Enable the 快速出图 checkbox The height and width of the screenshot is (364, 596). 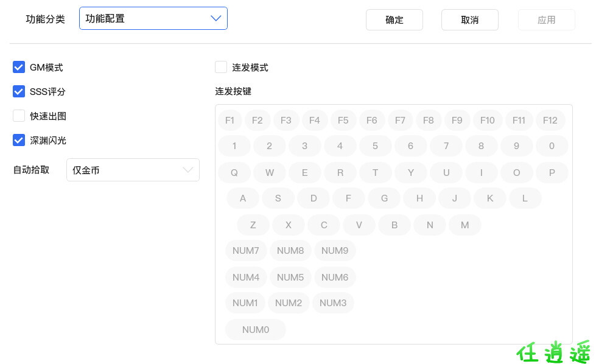click(x=19, y=116)
